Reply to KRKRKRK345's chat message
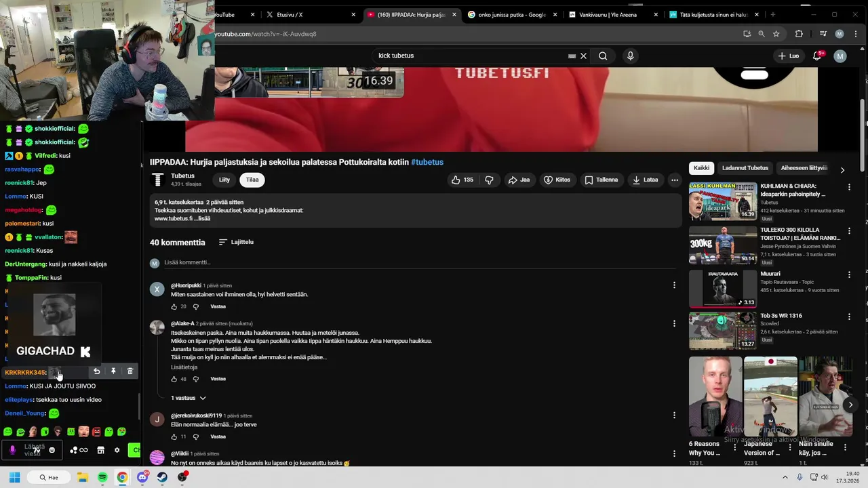This screenshot has height=488, width=868. (96, 371)
